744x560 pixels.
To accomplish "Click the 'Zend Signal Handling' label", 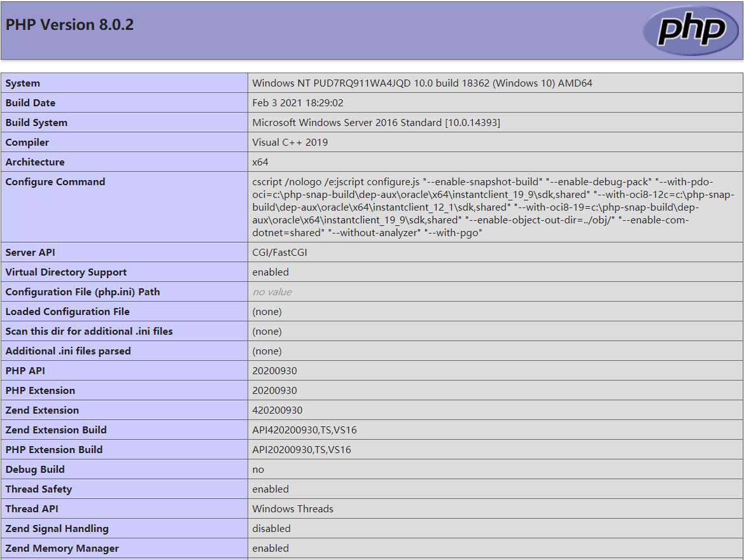I will click(x=57, y=529).
